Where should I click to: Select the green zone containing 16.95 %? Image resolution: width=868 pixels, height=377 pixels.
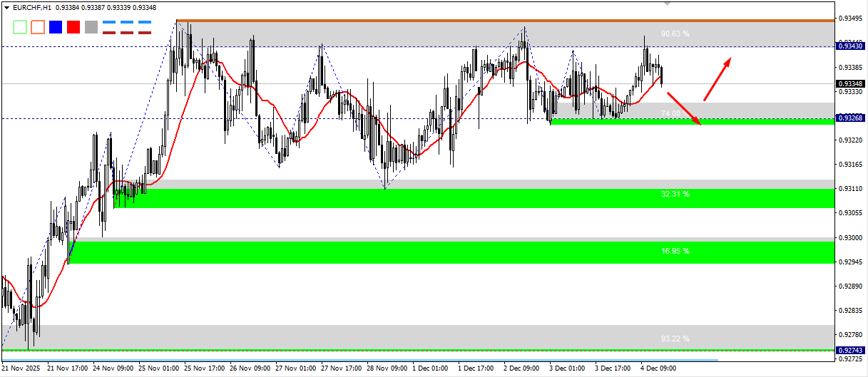point(451,252)
